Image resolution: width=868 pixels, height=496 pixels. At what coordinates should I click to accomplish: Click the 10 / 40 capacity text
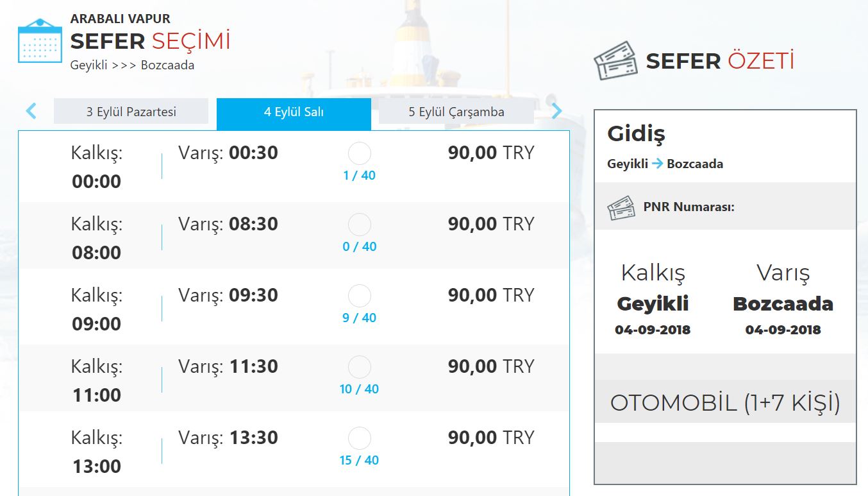(359, 389)
